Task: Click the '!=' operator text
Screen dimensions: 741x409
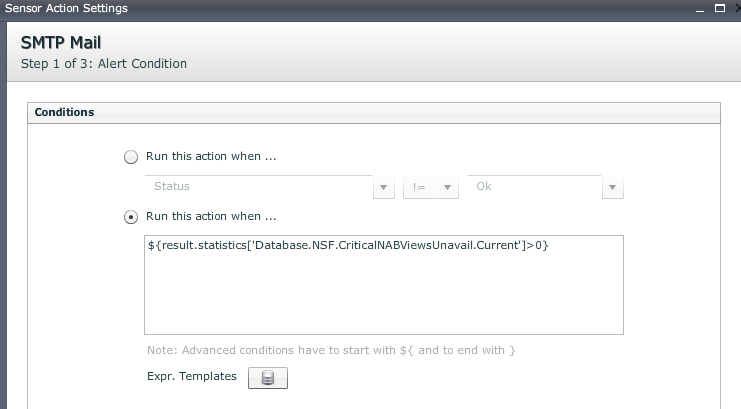Action: (417, 186)
